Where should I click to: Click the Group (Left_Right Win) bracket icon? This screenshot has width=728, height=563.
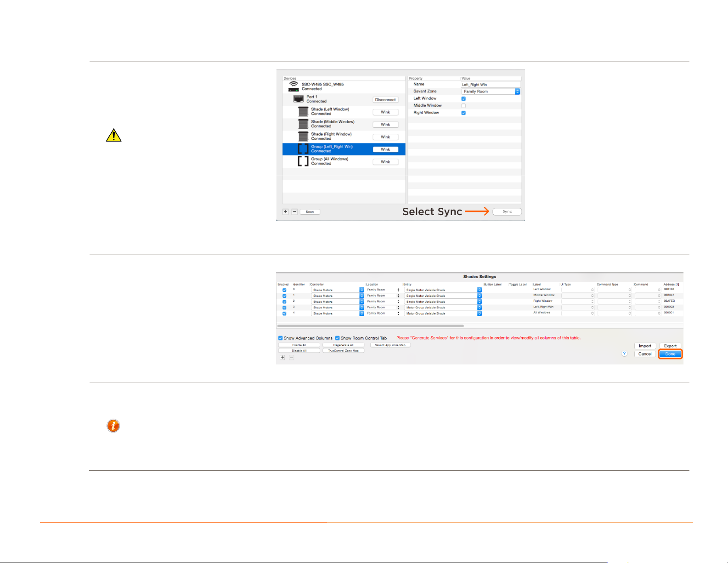pos(303,148)
